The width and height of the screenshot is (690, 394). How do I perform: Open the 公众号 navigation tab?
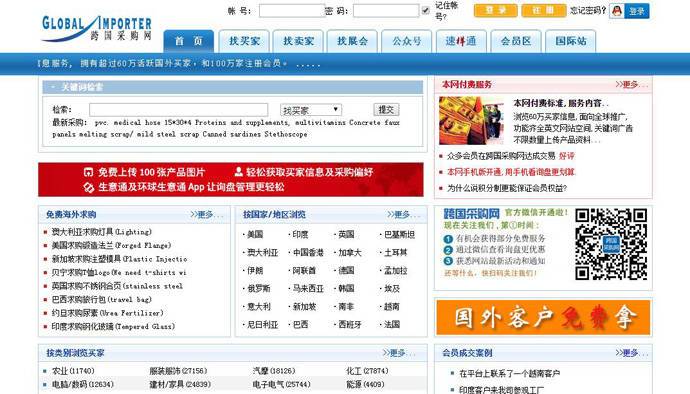pyautogui.click(x=407, y=41)
